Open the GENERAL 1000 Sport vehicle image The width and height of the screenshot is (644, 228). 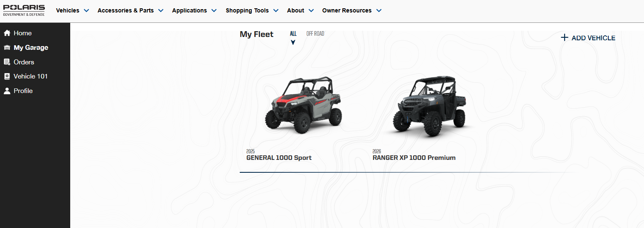(304, 104)
